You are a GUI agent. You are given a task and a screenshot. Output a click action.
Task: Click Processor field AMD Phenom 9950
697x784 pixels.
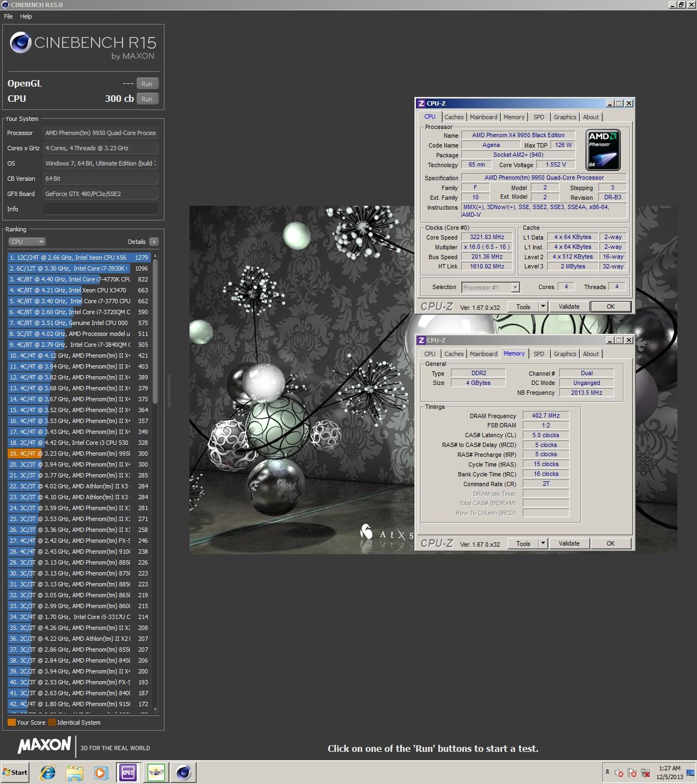(x=101, y=133)
